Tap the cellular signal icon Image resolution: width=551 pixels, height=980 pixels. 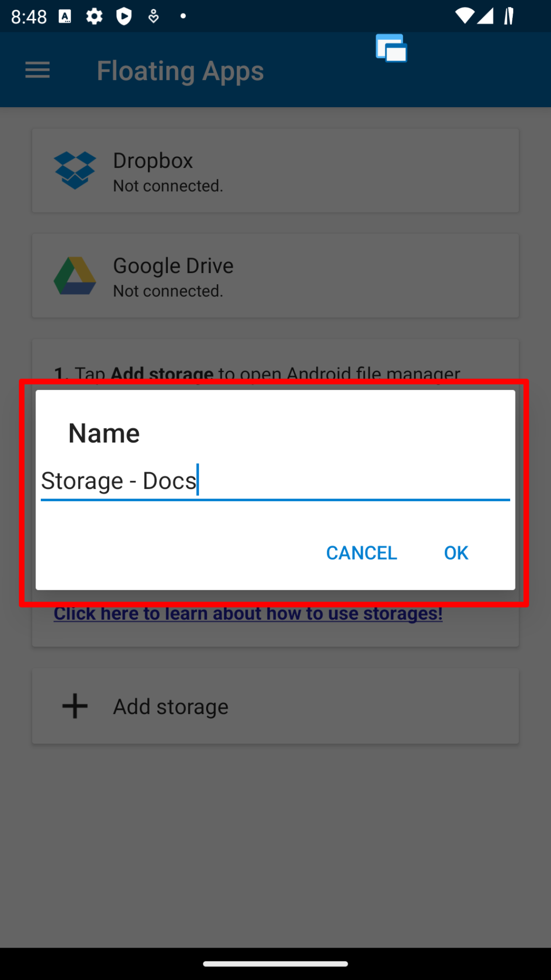(x=486, y=17)
